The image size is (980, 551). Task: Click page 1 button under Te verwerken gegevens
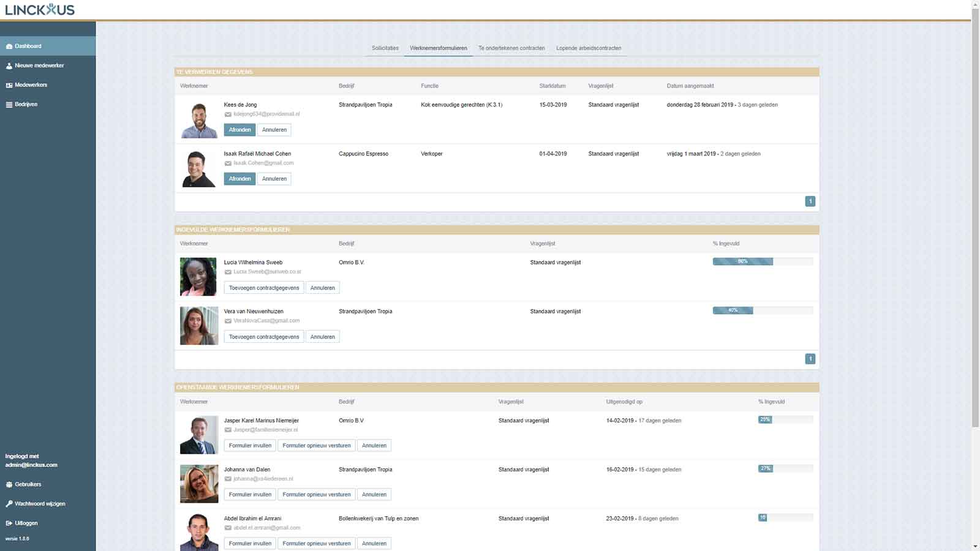pyautogui.click(x=810, y=201)
